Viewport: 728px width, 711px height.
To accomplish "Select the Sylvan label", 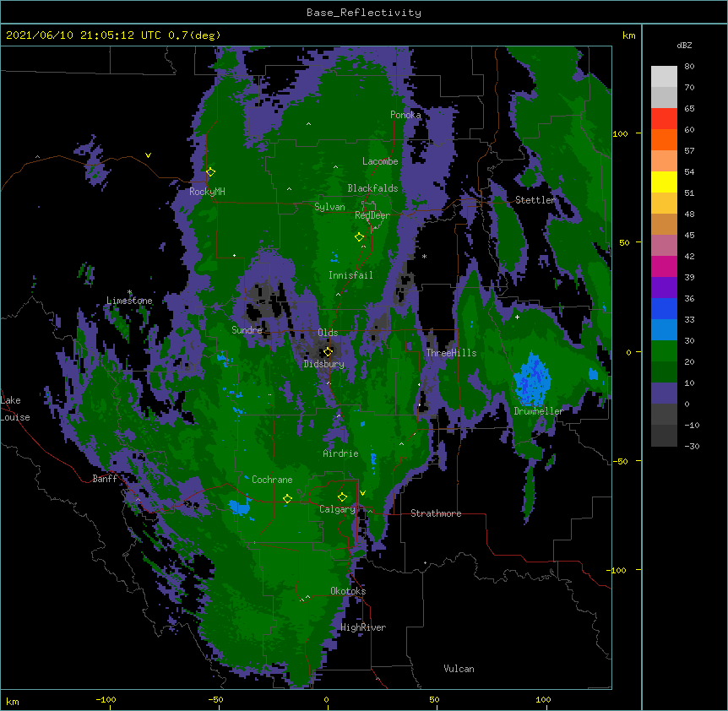I will pos(329,207).
